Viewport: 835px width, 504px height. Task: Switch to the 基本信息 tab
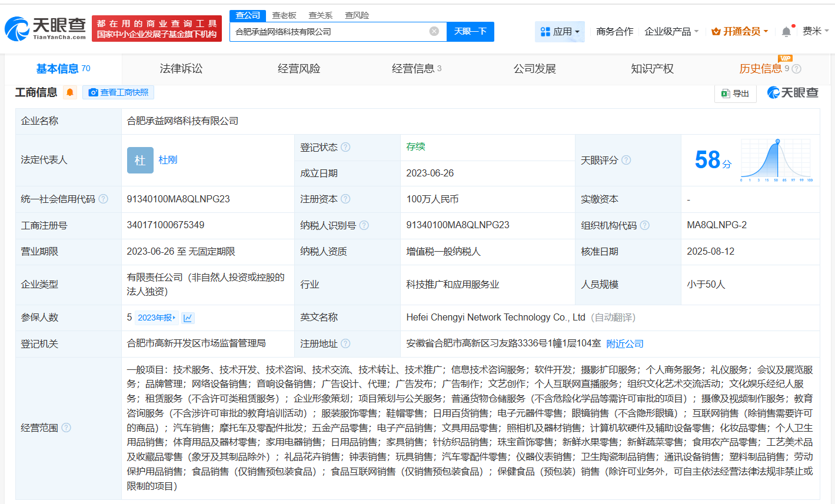click(64, 69)
